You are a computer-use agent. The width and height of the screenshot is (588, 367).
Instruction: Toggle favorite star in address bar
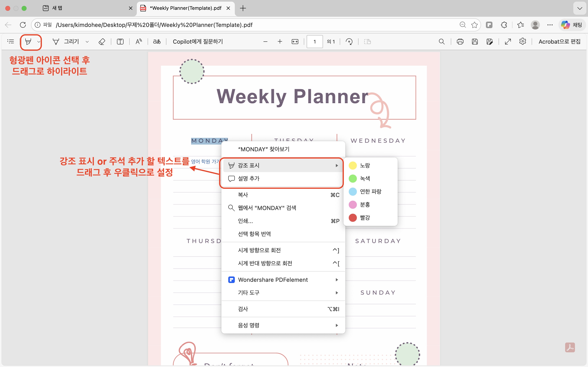(474, 25)
